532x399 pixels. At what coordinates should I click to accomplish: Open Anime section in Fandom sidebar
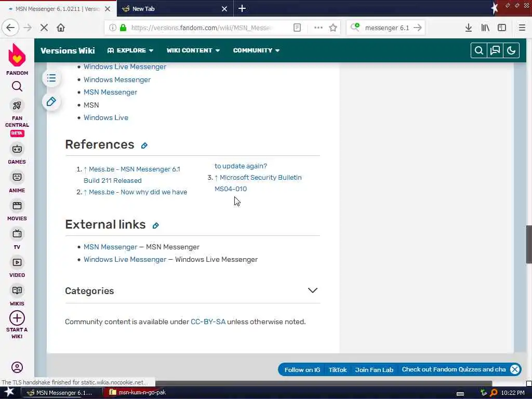point(17,182)
